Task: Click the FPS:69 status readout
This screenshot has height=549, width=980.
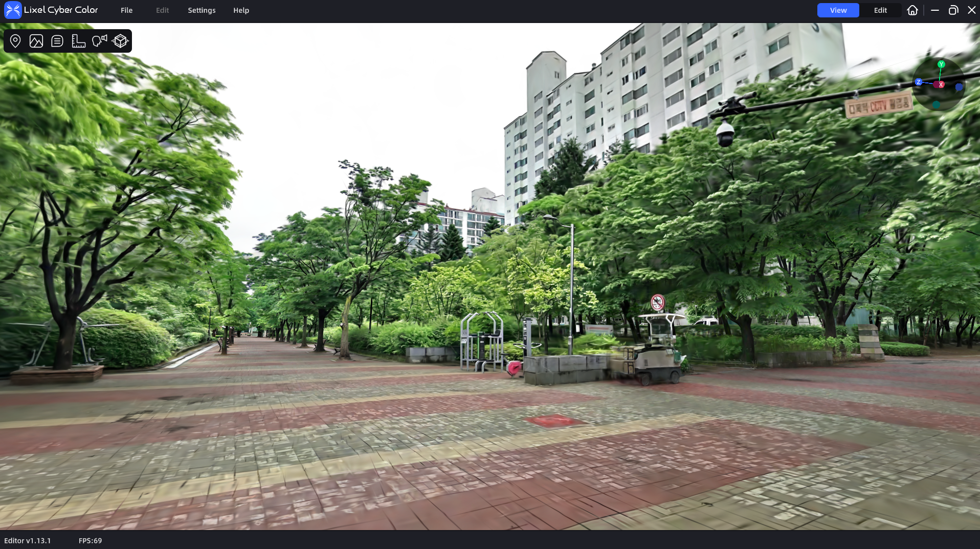Action: coord(90,540)
